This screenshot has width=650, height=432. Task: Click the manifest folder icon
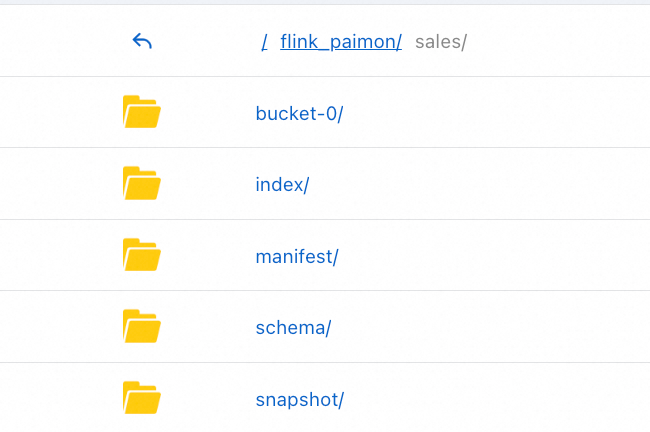click(141, 256)
